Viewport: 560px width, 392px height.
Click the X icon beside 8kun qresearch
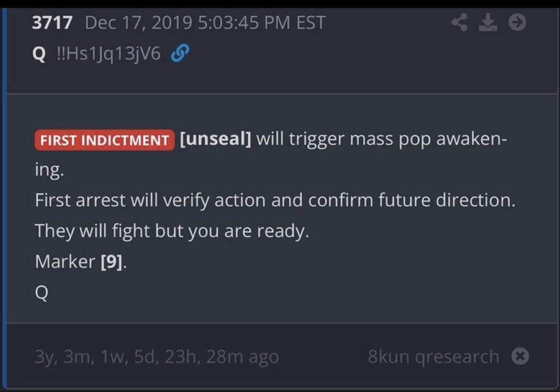coord(520,357)
